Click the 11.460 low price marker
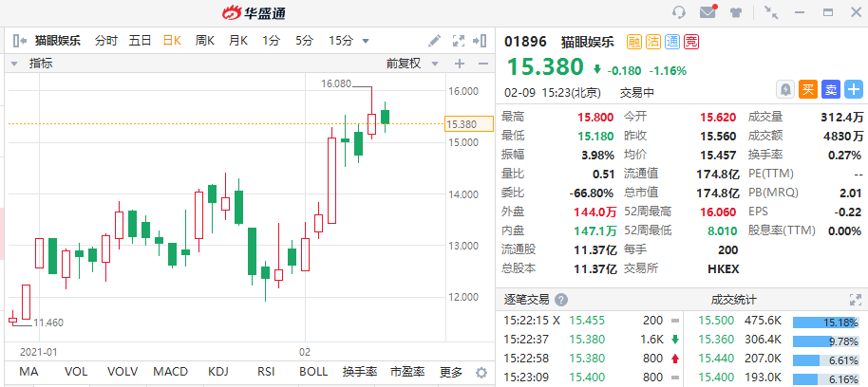868x387 pixels. click(x=48, y=322)
